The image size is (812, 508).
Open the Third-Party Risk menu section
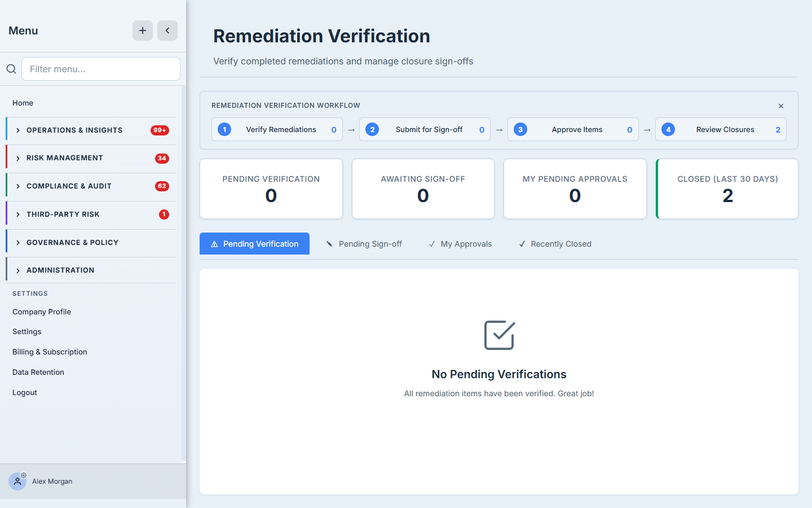(91, 214)
